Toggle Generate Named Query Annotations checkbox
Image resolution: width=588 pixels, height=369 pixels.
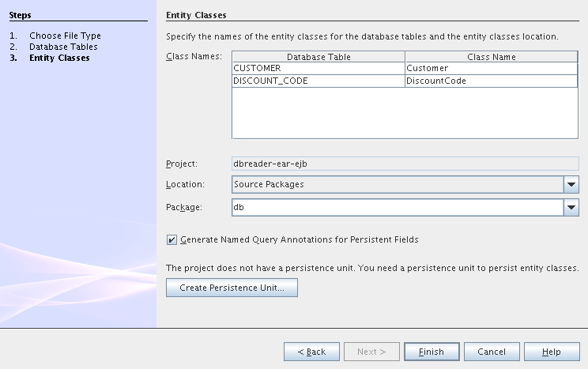pos(171,239)
